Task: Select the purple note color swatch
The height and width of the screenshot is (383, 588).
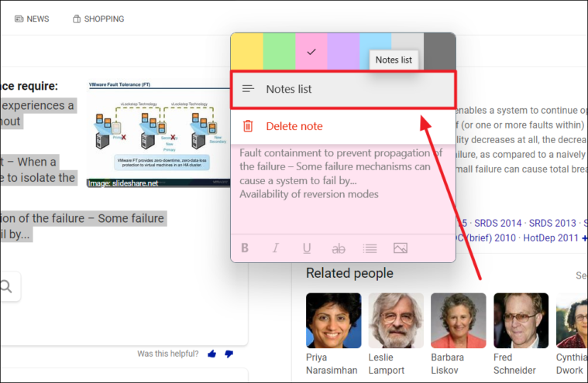Action: [343, 51]
